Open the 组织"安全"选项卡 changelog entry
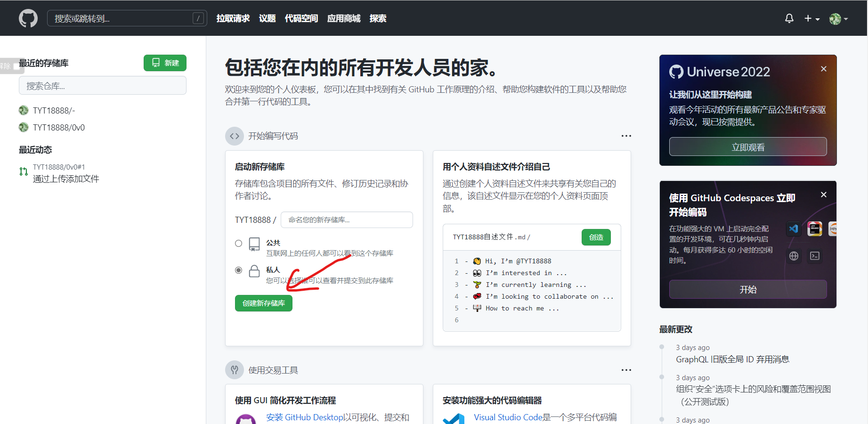 click(754, 395)
